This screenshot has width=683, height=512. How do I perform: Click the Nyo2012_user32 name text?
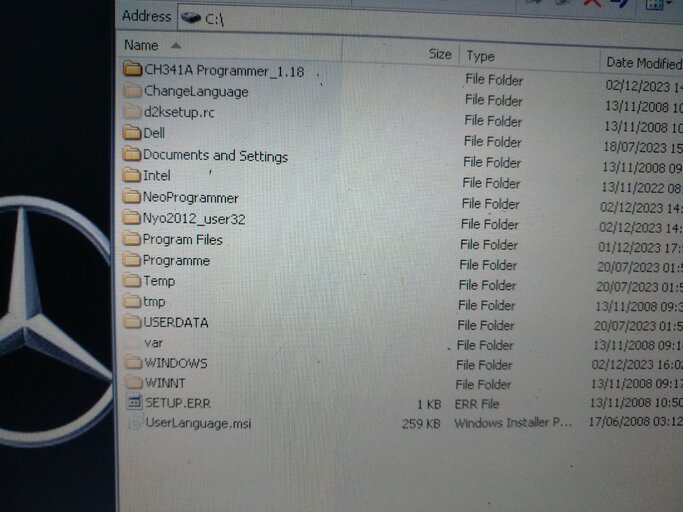tap(194, 218)
